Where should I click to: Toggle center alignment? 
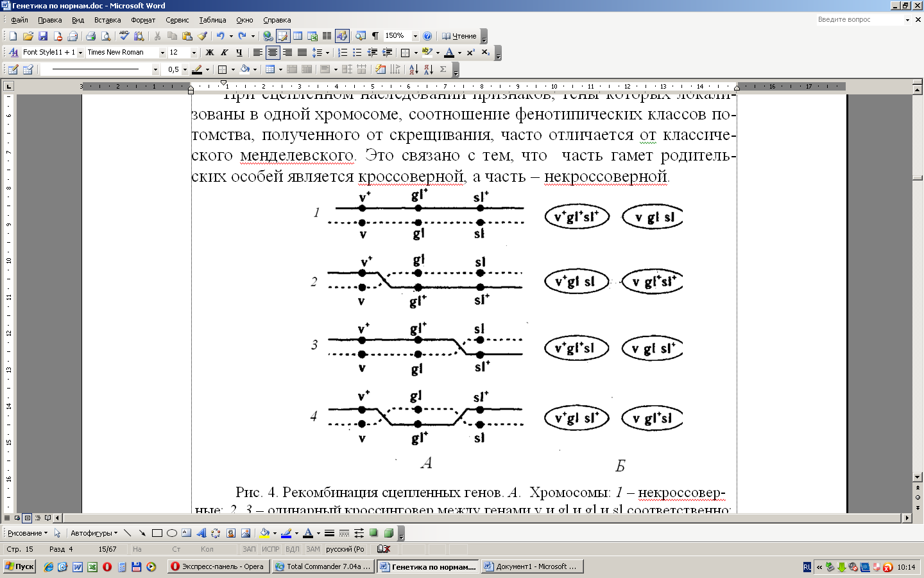tap(273, 53)
